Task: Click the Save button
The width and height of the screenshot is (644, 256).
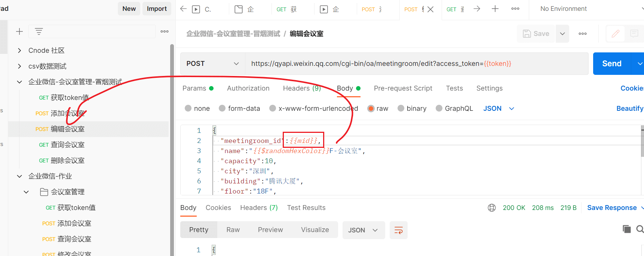Action: (x=536, y=34)
